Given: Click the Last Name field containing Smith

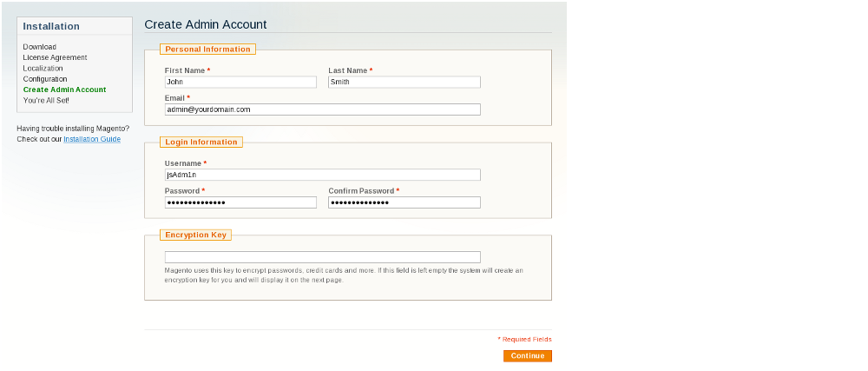Looking at the screenshot, I should coord(404,82).
